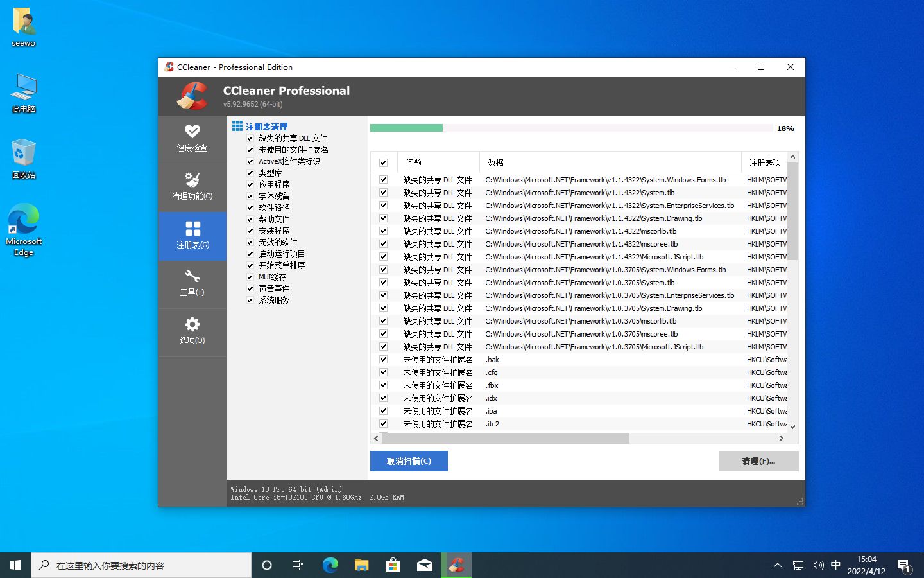Uncheck the row for System.Windows.Forms.tlb v1.1.4322

coord(383,180)
